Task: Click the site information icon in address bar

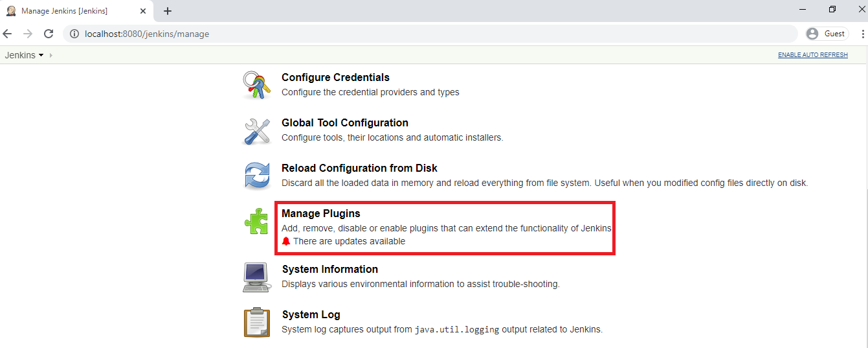Action: (x=74, y=34)
